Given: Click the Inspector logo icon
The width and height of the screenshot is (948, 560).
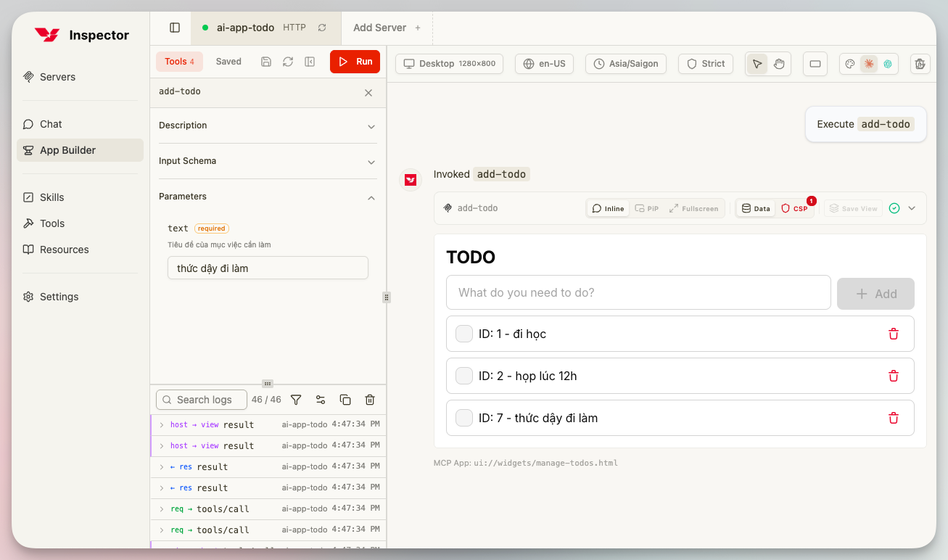Looking at the screenshot, I should (47, 35).
